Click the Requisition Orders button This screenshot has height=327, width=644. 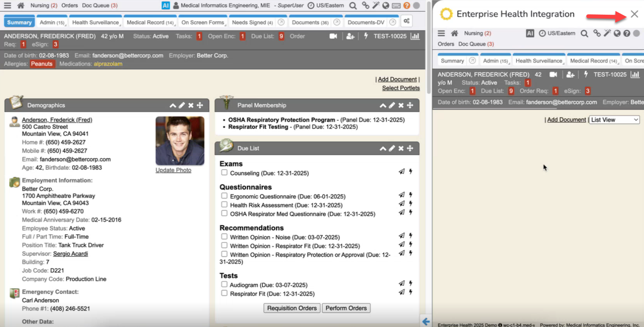[x=292, y=308]
